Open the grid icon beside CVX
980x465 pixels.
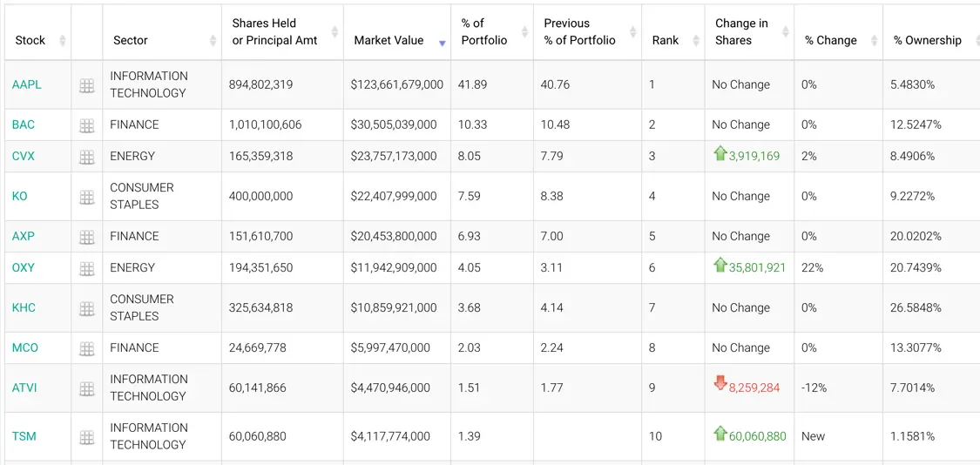click(87, 157)
